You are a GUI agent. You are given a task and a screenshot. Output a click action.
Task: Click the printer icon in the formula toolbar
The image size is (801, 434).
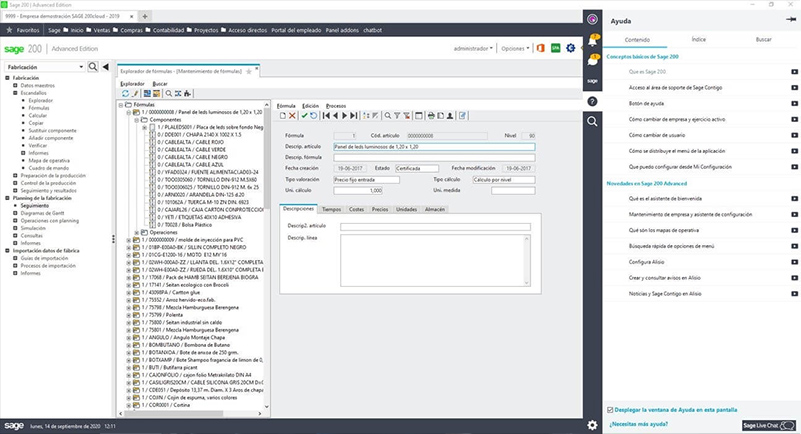[x=431, y=116]
